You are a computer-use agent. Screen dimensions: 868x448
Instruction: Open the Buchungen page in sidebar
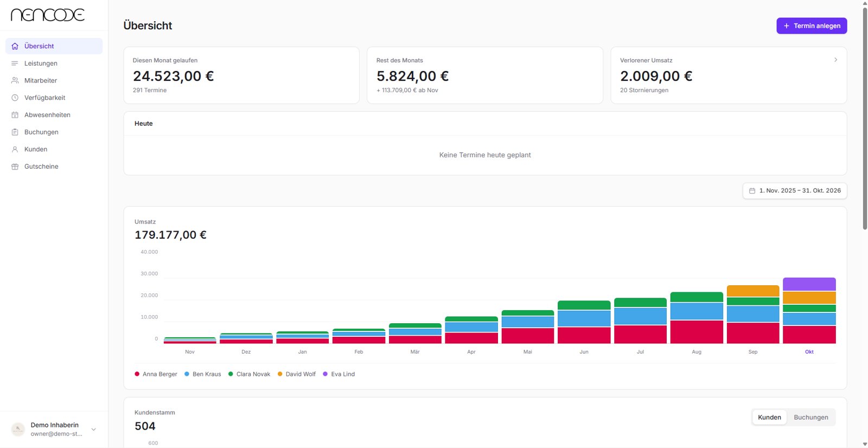[x=54, y=132]
